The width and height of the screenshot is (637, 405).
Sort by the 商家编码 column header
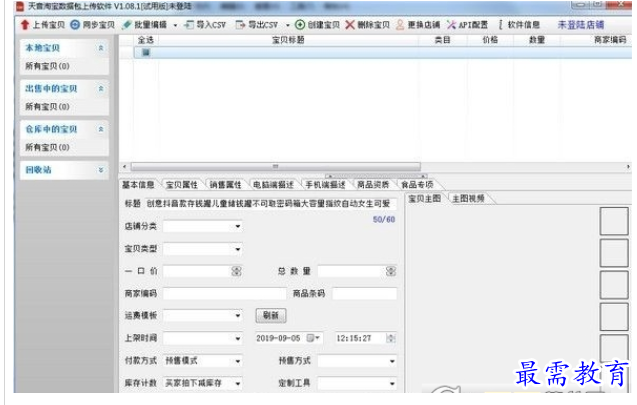pos(609,40)
